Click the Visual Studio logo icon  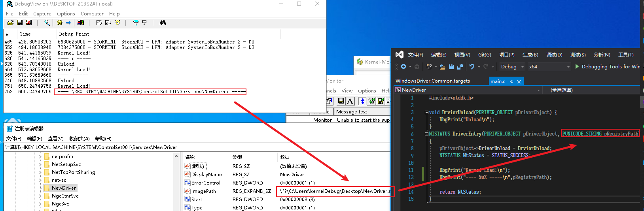pyautogui.click(x=400, y=55)
